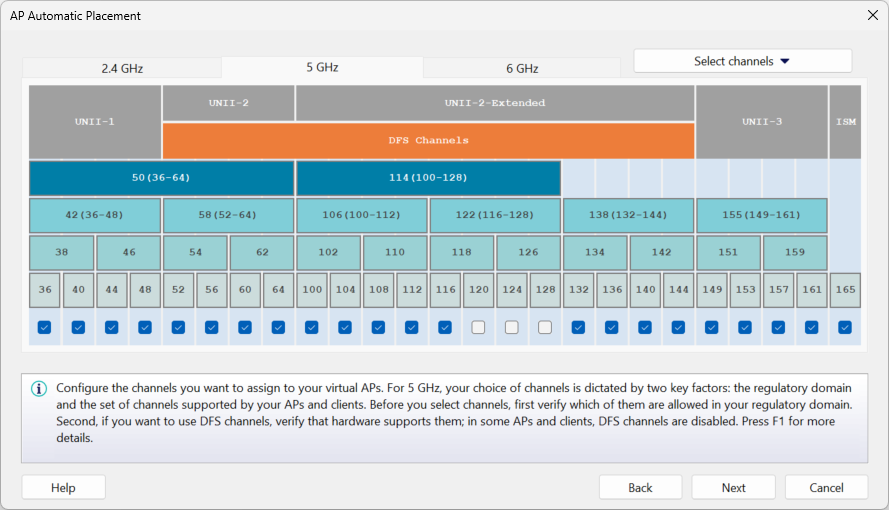Screen dimensions: 889x510
Task: Select 40 MHz channel 102 block
Action: click(x=328, y=253)
